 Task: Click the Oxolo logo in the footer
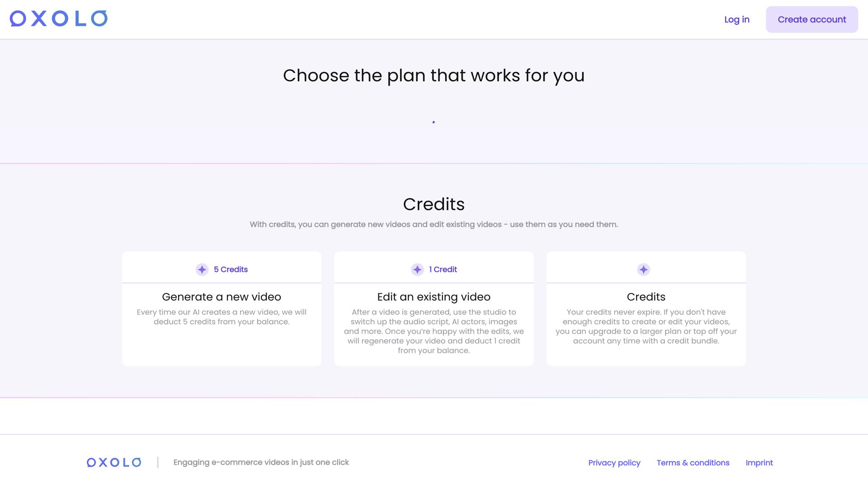pyautogui.click(x=114, y=462)
